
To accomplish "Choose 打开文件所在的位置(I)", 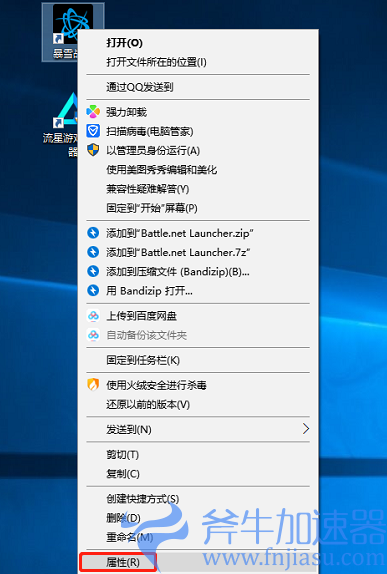I will click(198, 62).
